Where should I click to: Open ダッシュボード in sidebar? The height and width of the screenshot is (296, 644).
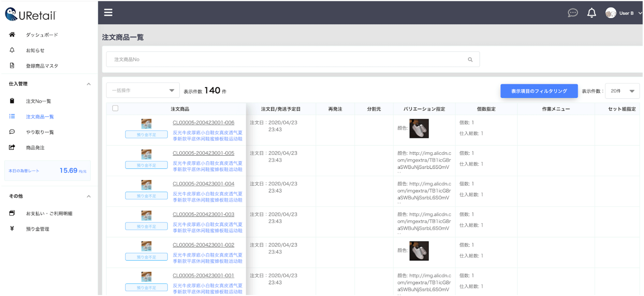(x=42, y=35)
